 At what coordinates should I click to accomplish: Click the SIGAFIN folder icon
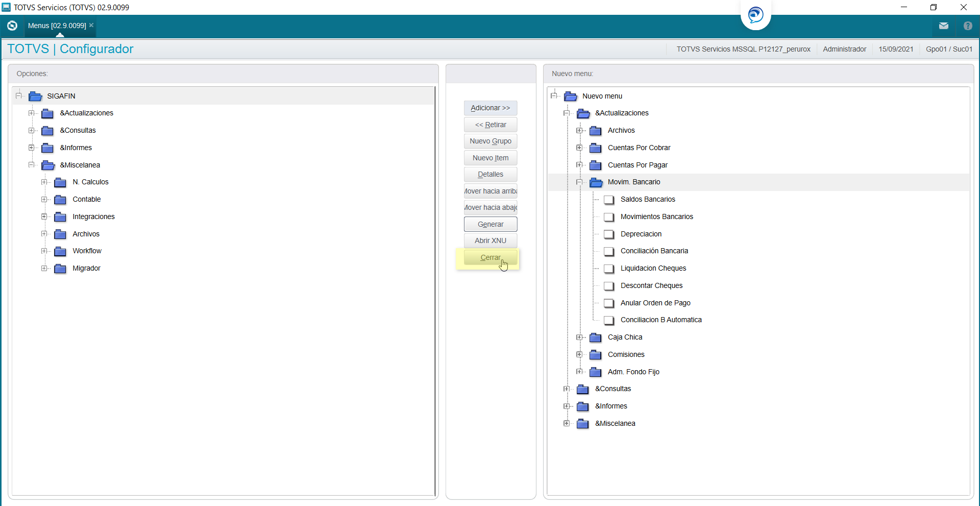tap(35, 96)
